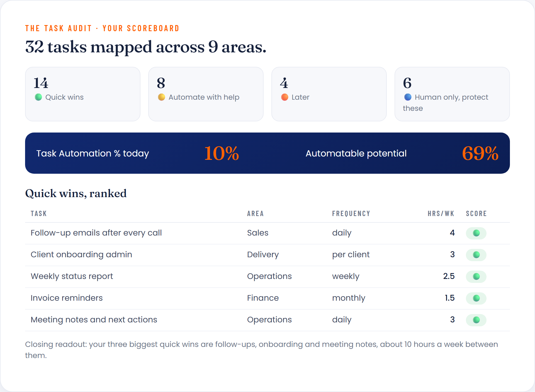This screenshot has width=535, height=392.
Task: Click the TASK column header
Action: point(39,214)
